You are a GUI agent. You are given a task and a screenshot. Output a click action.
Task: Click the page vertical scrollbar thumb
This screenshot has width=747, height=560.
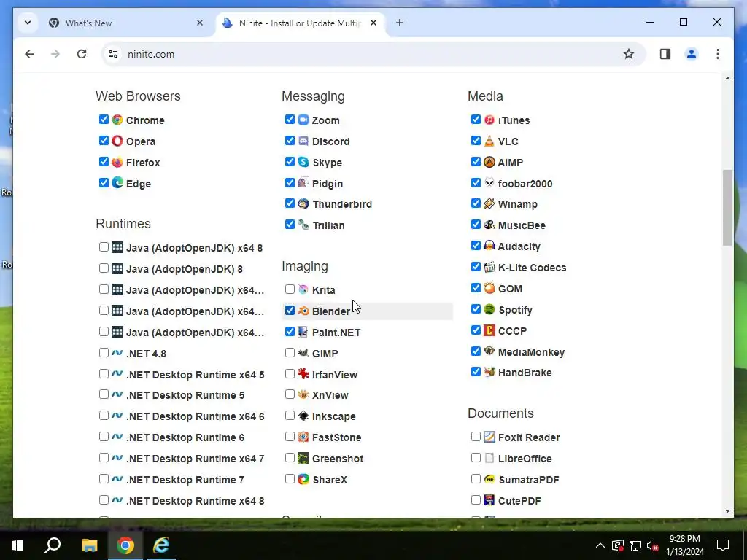click(727, 207)
